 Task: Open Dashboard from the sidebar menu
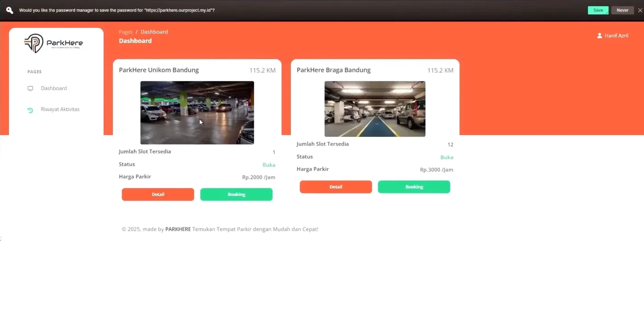click(x=54, y=88)
